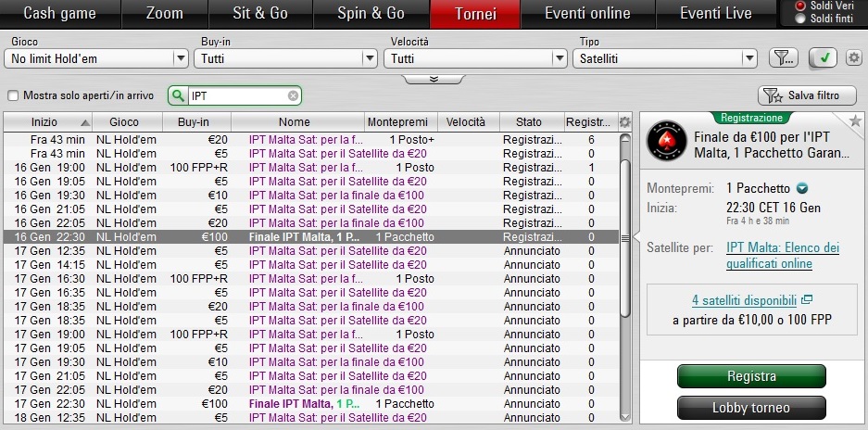Click the Salva filtro button
Screen dimensions: 868x430
click(807, 95)
